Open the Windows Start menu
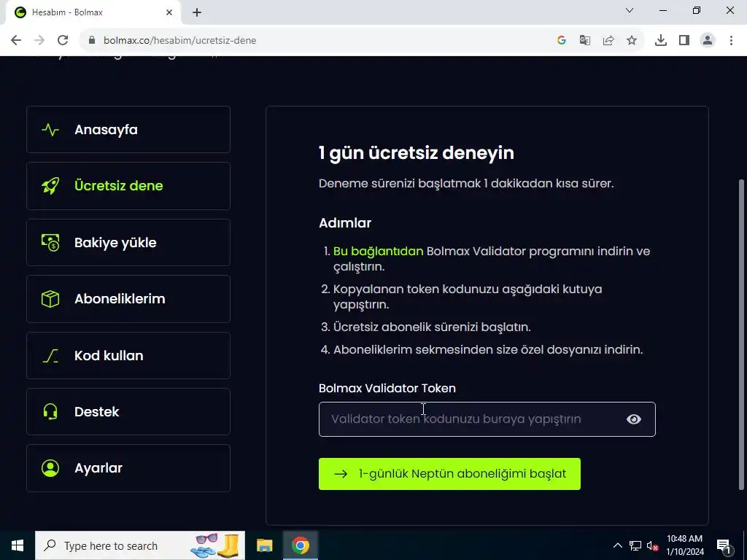Image resolution: width=747 pixels, height=560 pixels. click(x=18, y=545)
